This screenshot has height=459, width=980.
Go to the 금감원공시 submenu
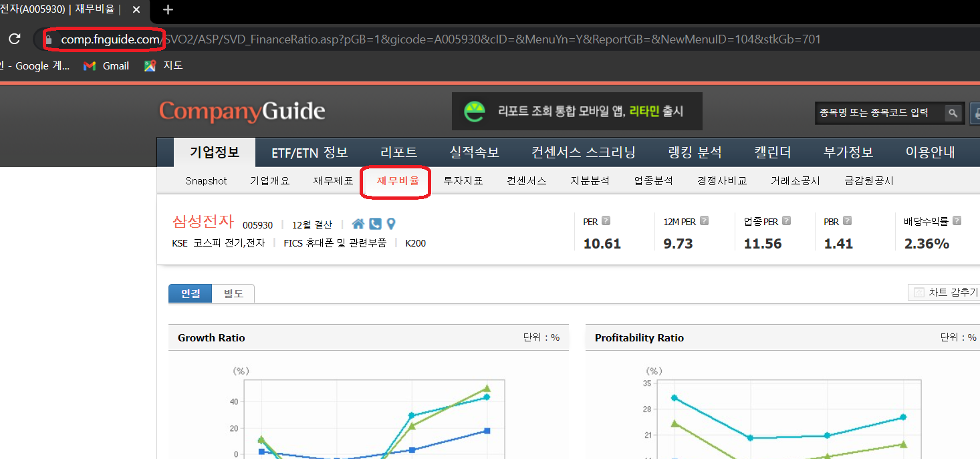click(869, 181)
